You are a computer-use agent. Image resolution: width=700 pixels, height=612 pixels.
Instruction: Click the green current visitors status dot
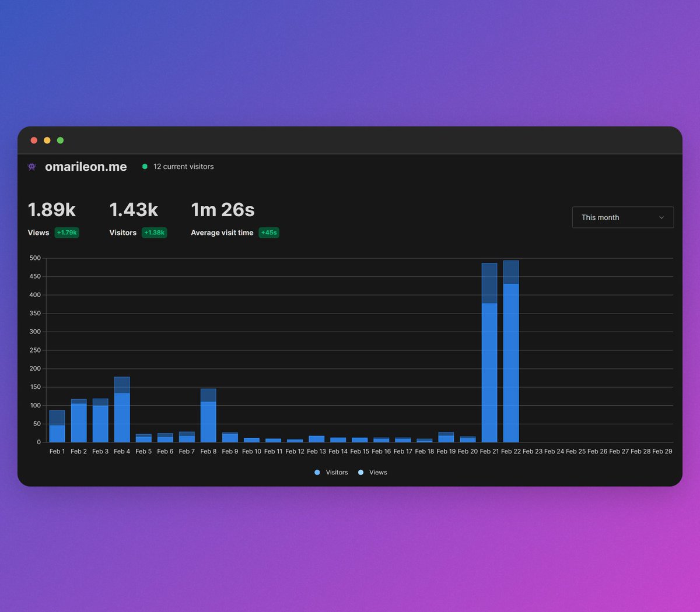point(145,167)
